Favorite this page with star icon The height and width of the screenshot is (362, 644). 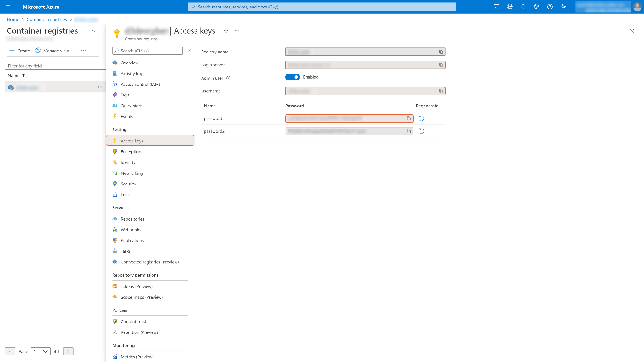[226, 31]
